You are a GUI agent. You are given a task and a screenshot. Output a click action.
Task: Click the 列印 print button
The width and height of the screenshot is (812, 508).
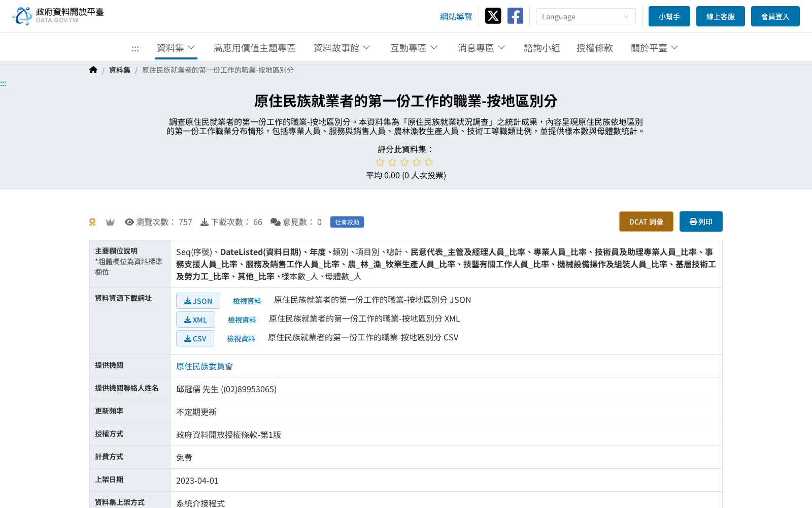(x=701, y=221)
